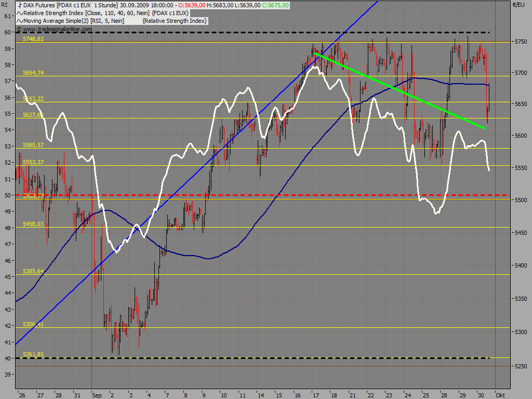Viewport: 532px width, 399px height.
Task: Select the yellow level label 5580,57
Action: 33,145
